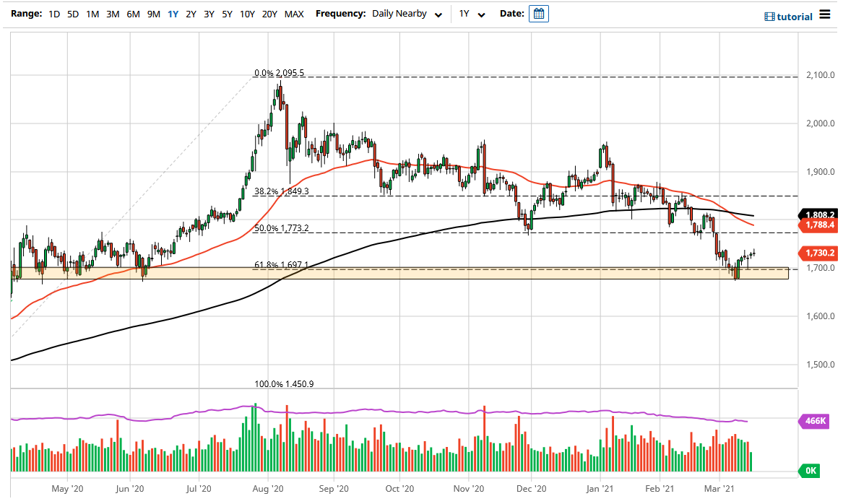Select the 5D range
Image resolution: width=843 pixels, height=504 pixels.
(x=73, y=14)
